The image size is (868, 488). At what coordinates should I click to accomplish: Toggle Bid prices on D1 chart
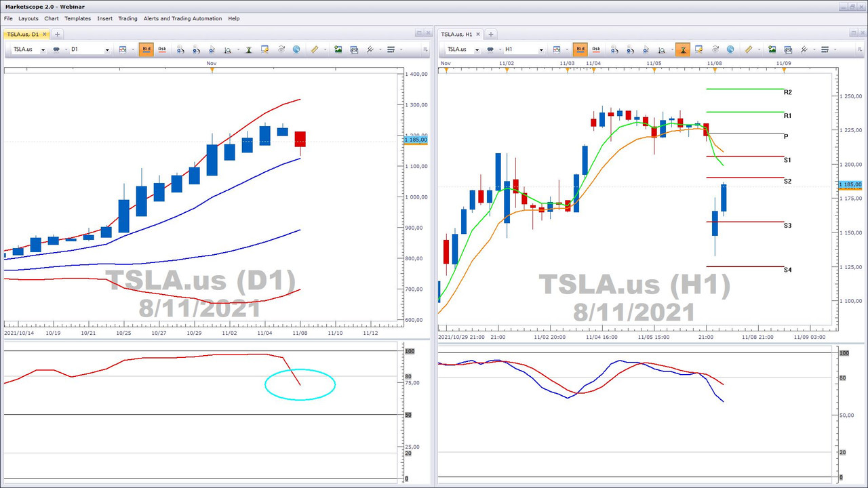click(x=146, y=49)
